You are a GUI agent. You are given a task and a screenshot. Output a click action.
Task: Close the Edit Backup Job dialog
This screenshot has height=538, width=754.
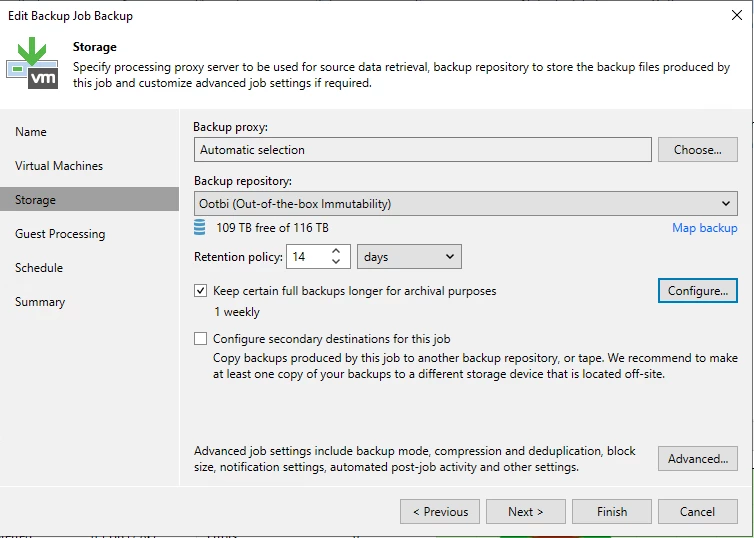coord(737,15)
